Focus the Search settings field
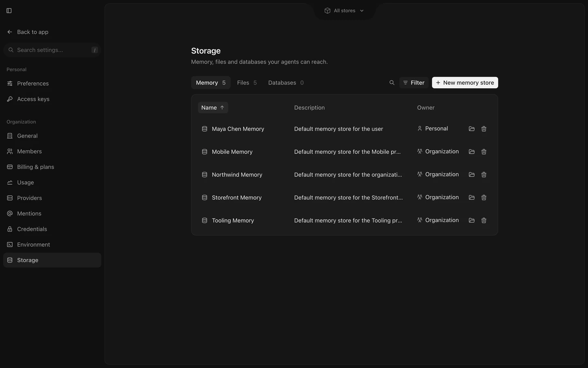This screenshot has width=588, height=368. coord(52,50)
